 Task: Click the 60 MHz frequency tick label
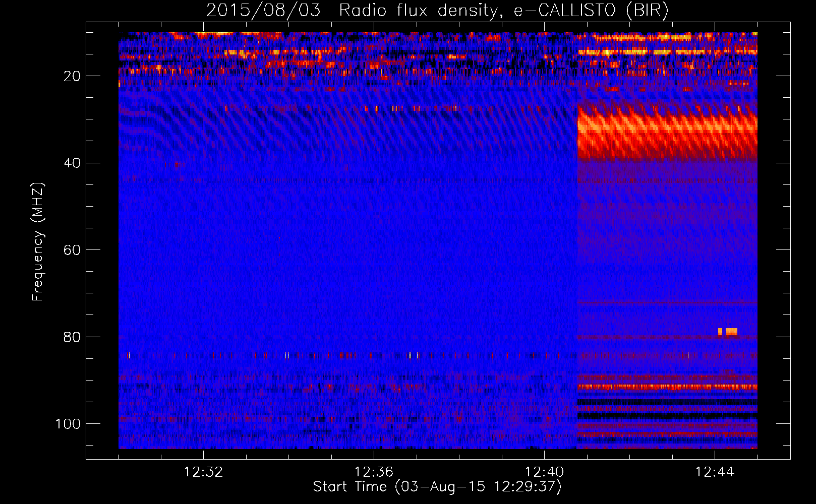[72, 250]
